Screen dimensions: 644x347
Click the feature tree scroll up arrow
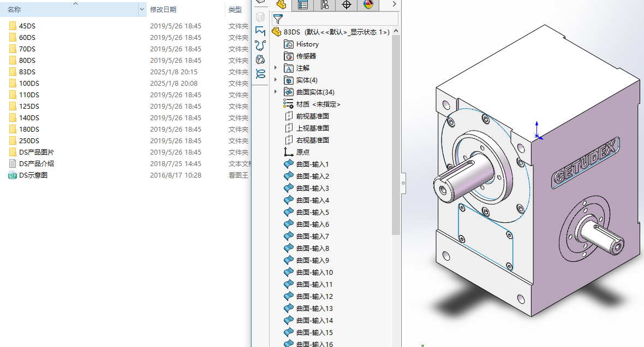click(396, 31)
